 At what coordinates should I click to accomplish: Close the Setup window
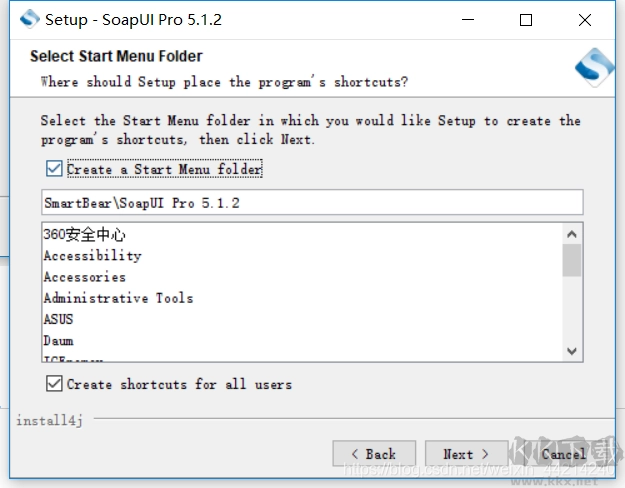[x=584, y=20]
